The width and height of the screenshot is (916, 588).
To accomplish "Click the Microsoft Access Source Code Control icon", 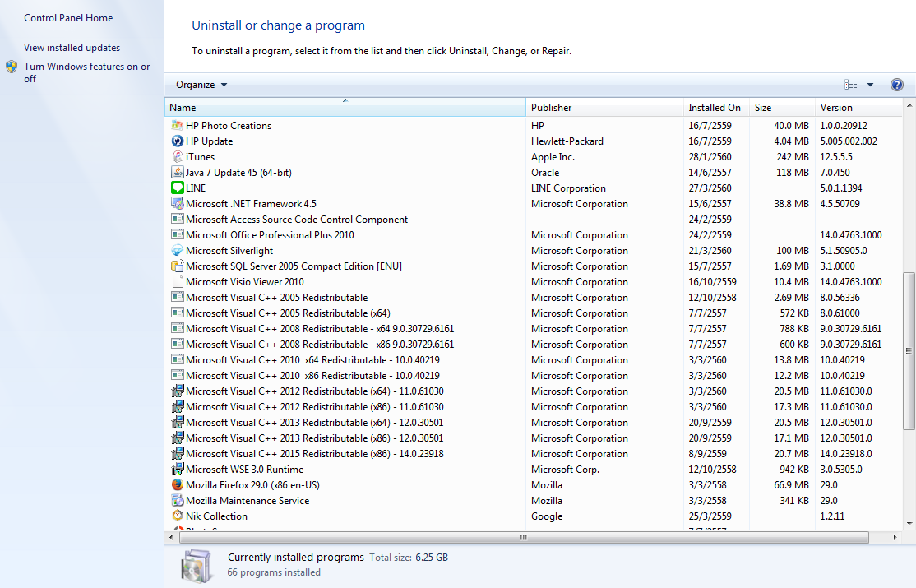I will tap(177, 220).
